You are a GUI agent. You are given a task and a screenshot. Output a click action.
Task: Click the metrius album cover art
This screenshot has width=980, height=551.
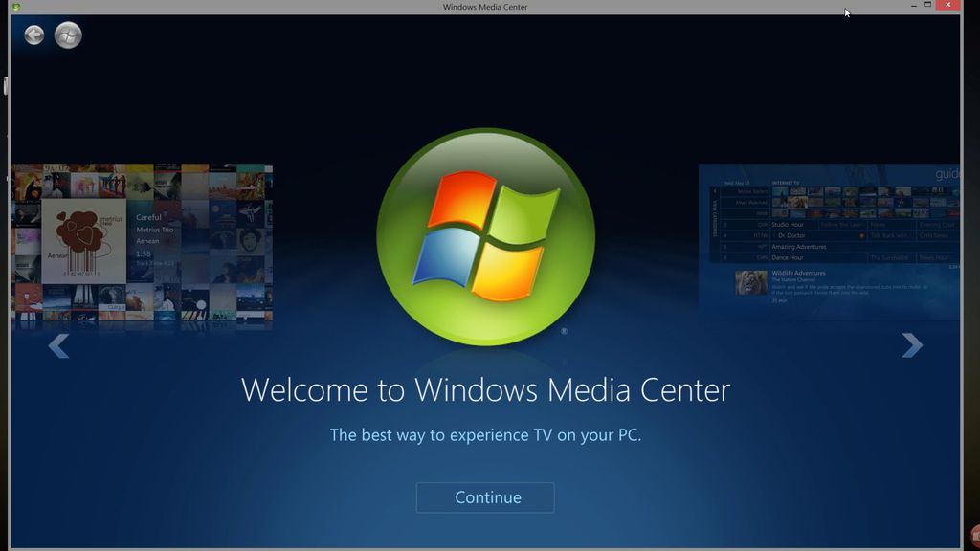point(84,241)
